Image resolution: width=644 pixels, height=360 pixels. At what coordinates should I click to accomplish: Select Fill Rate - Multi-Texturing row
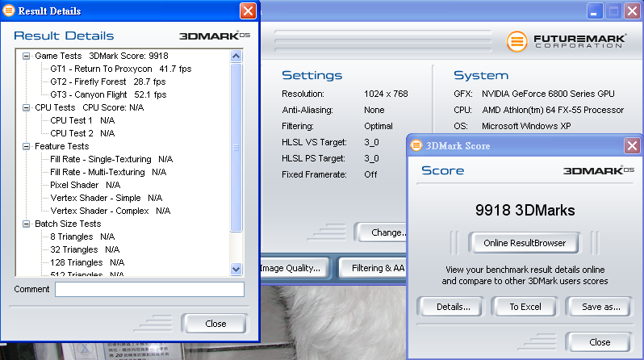point(108,172)
